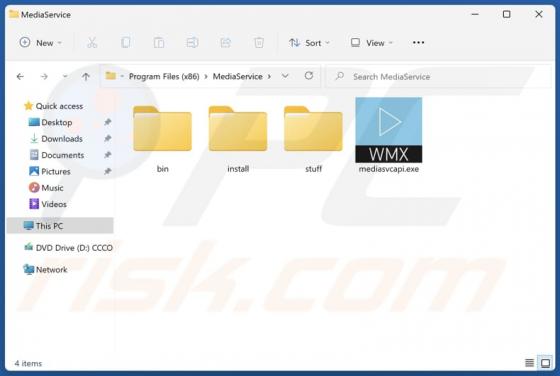The height and width of the screenshot is (376, 560).
Task: Open Documents in sidebar
Action: coord(56,155)
